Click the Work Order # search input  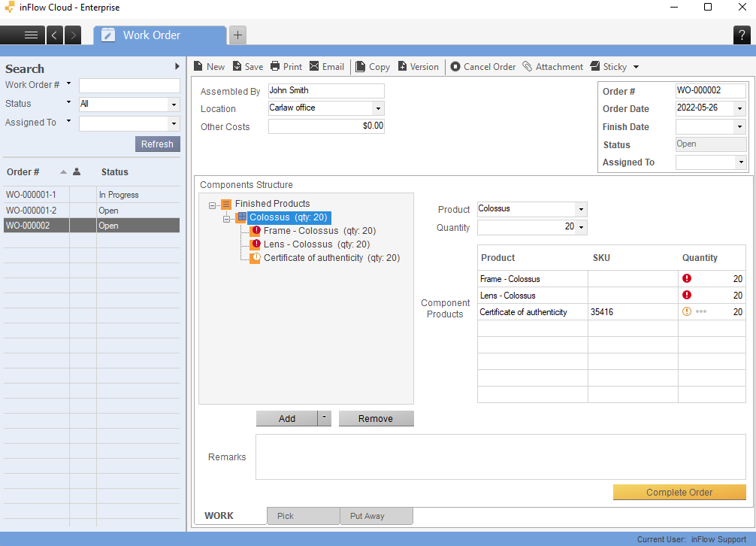point(129,86)
